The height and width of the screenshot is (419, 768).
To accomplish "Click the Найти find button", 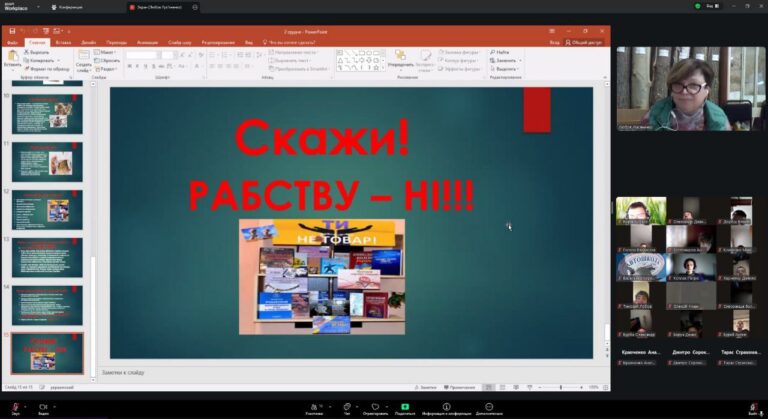I will [x=501, y=52].
